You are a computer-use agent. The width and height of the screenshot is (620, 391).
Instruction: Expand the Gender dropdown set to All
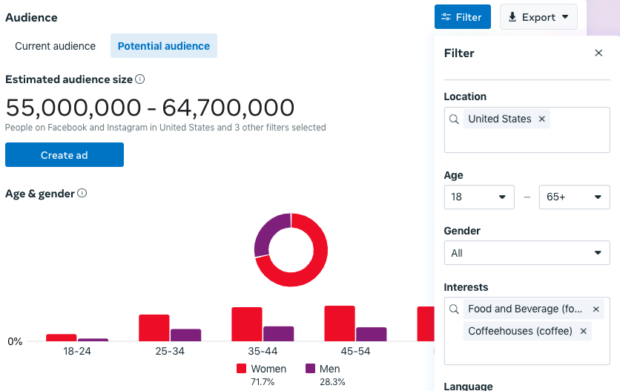pyautogui.click(x=527, y=253)
